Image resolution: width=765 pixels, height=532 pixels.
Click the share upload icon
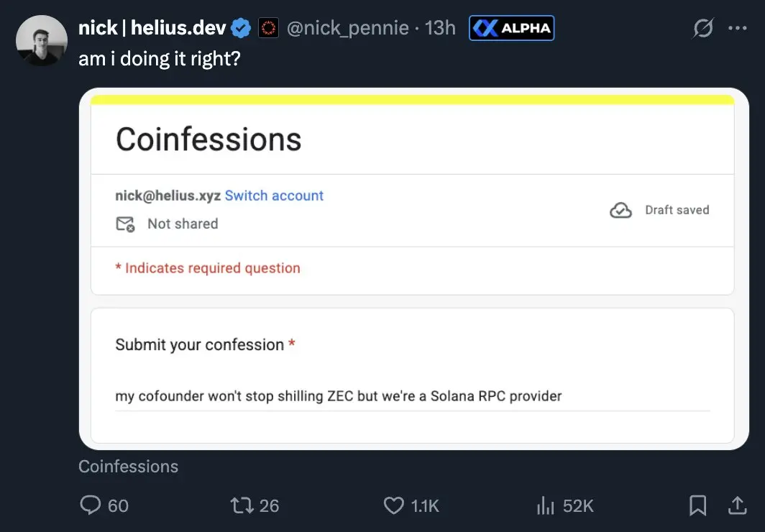(x=738, y=505)
